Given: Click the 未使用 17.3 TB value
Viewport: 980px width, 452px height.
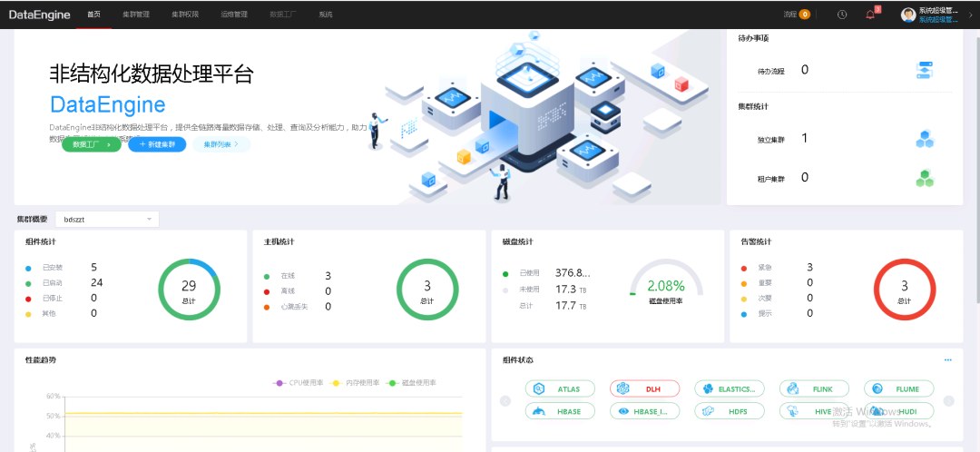Looking at the screenshot, I should point(571,290).
